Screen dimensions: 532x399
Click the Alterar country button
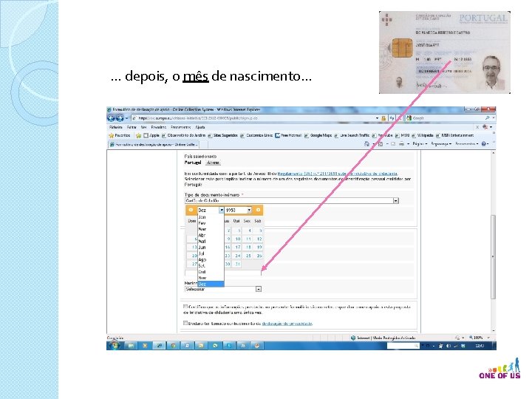pyautogui.click(x=213, y=163)
